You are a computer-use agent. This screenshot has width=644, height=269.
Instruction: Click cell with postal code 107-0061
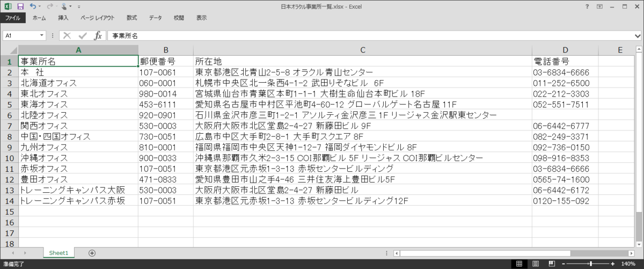pos(166,72)
